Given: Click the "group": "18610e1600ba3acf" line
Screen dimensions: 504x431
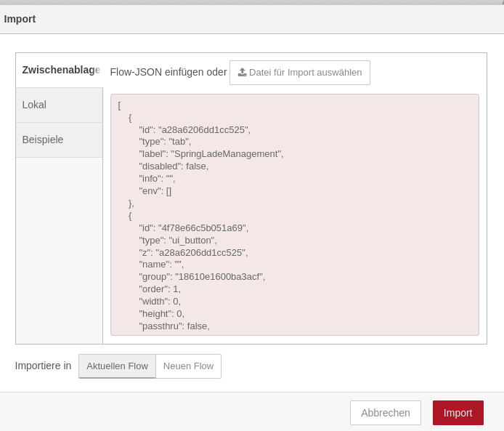Looking at the screenshot, I should tap(202, 277).
